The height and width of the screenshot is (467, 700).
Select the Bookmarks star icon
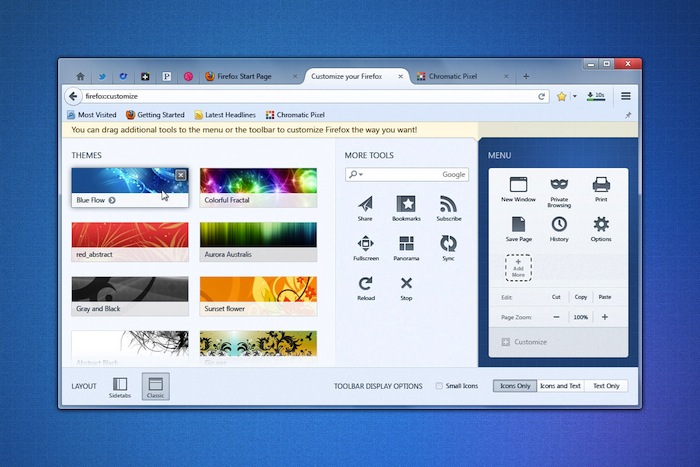(x=406, y=204)
